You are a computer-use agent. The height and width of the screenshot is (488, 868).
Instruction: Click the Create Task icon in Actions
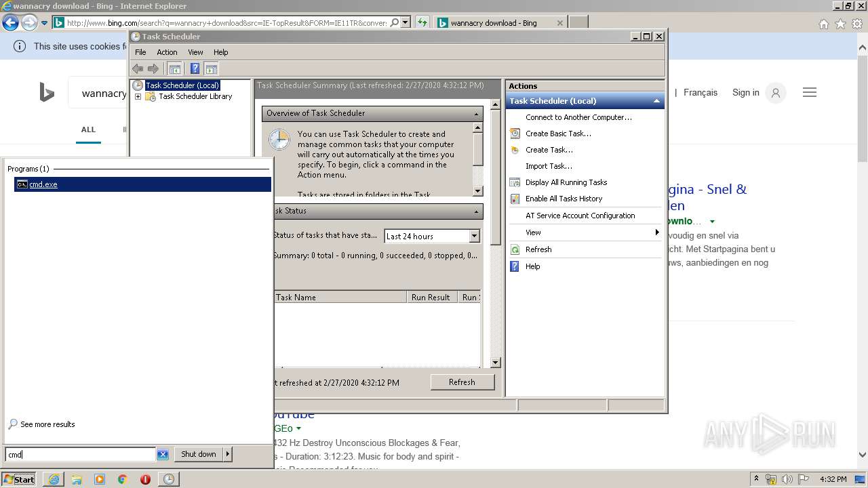pyautogui.click(x=515, y=150)
